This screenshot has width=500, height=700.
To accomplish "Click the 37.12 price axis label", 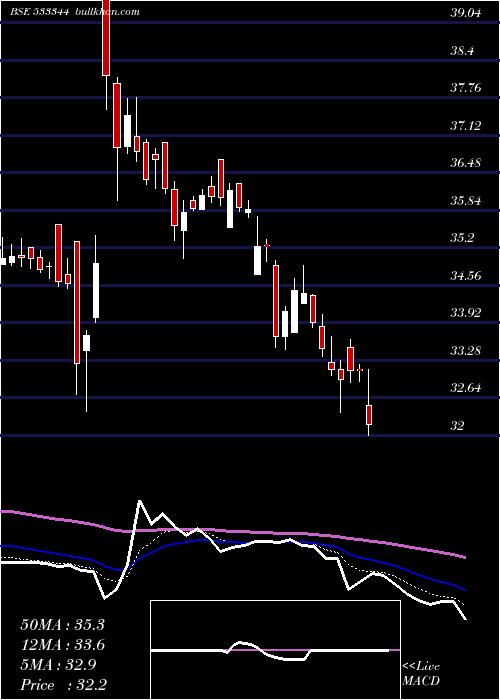I will (x=466, y=126).
